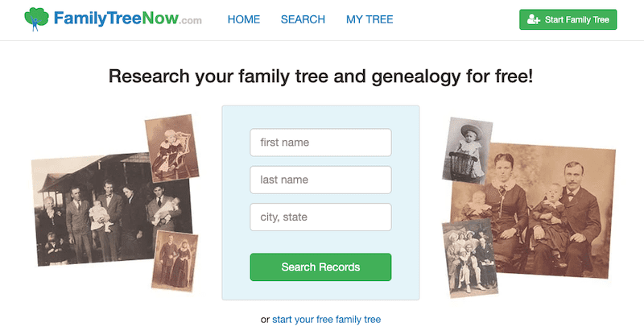This screenshot has width=644, height=335.
Task: Select the city, state input box
Action: coord(320,217)
